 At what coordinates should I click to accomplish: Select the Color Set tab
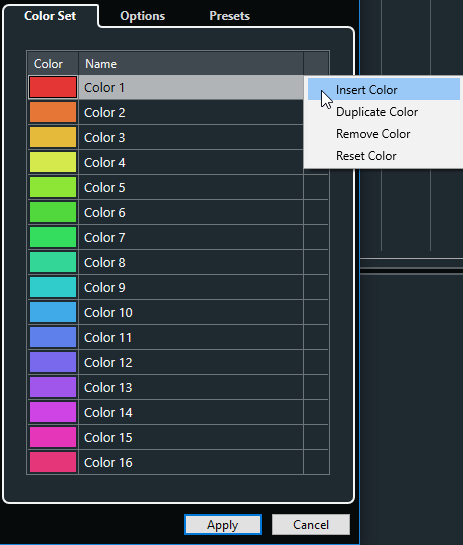50,16
